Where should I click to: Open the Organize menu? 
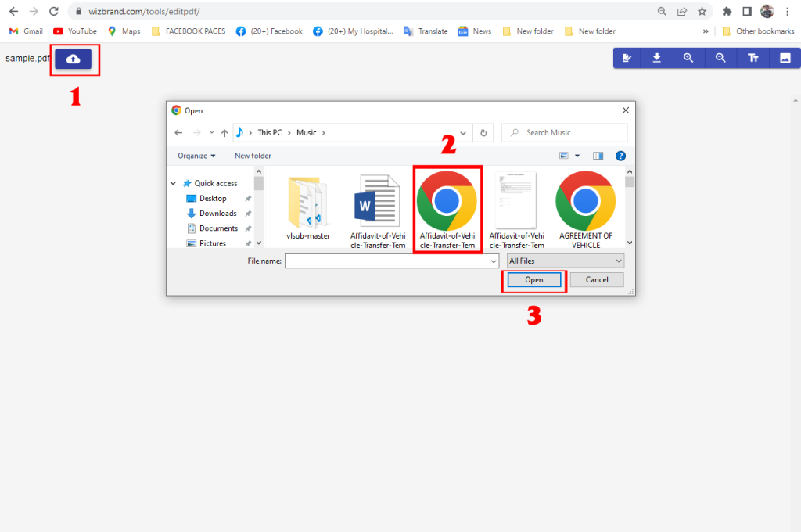pos(196,156)
